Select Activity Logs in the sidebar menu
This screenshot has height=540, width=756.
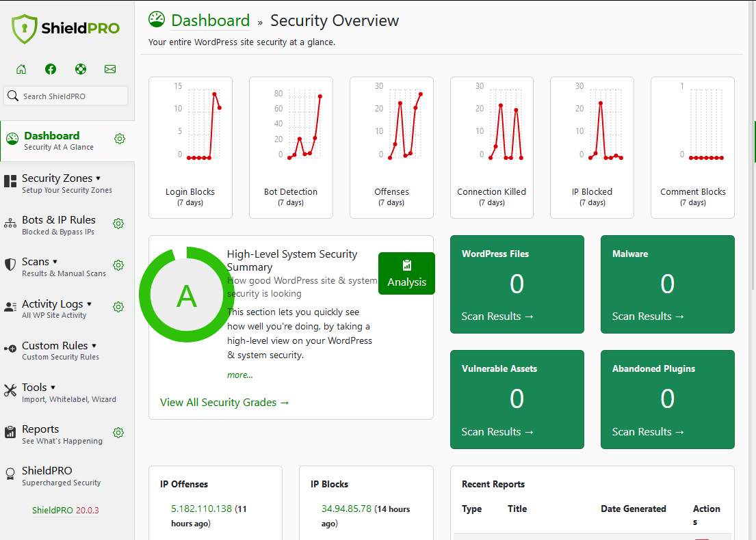pyautogui.click(x=53, y=303)
